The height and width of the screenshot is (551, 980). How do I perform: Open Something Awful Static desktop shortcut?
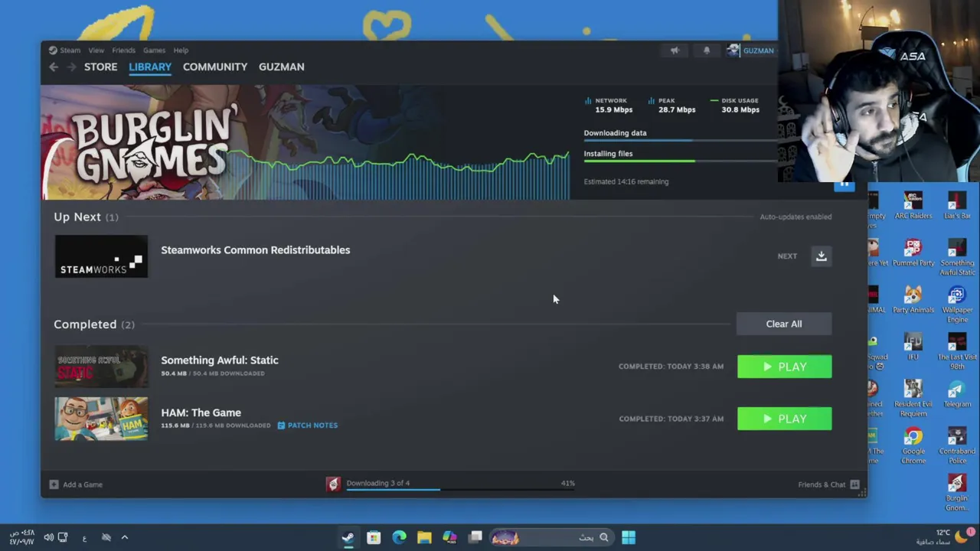pyautogui.click(x=957, y=255)
